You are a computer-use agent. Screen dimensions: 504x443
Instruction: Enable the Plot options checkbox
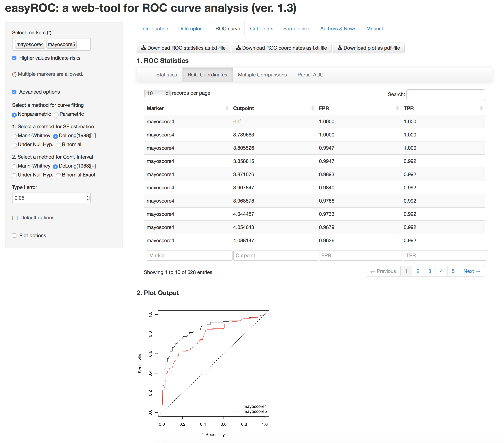(x=14, y=236)
